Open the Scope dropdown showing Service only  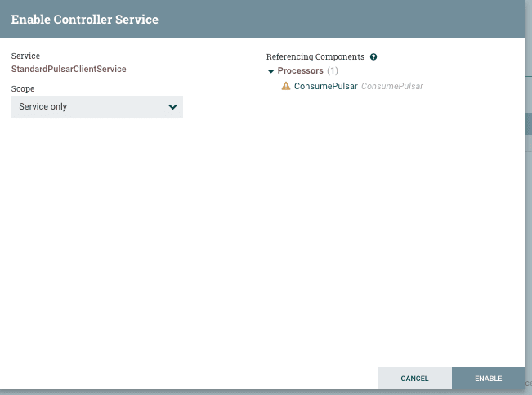97,106
